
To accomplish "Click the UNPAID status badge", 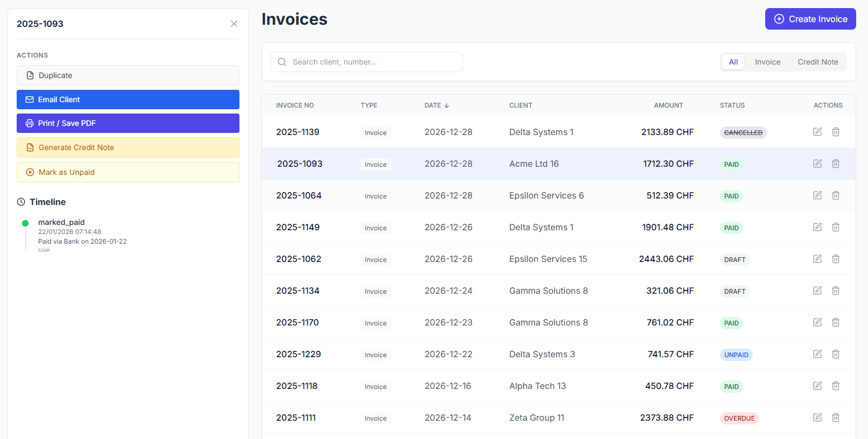I will (x=736, y=355).
